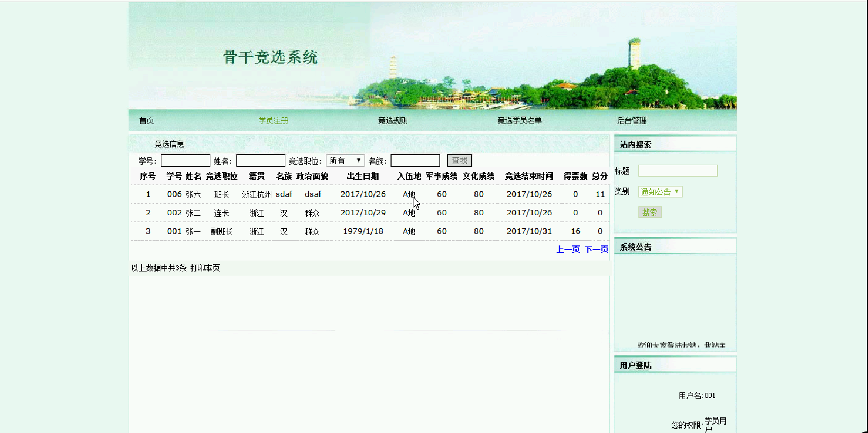Viewport: 868px width, 433px height.
Task: Click the 竞选结束时间 column header
Action: pyautogui.click(x=529, y=176)
